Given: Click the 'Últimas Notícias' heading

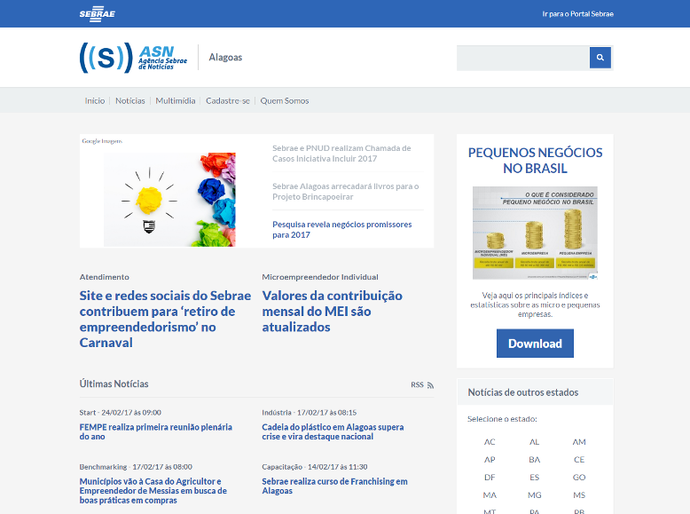Looking at the screenshot, I should click(x=114, y=384).
